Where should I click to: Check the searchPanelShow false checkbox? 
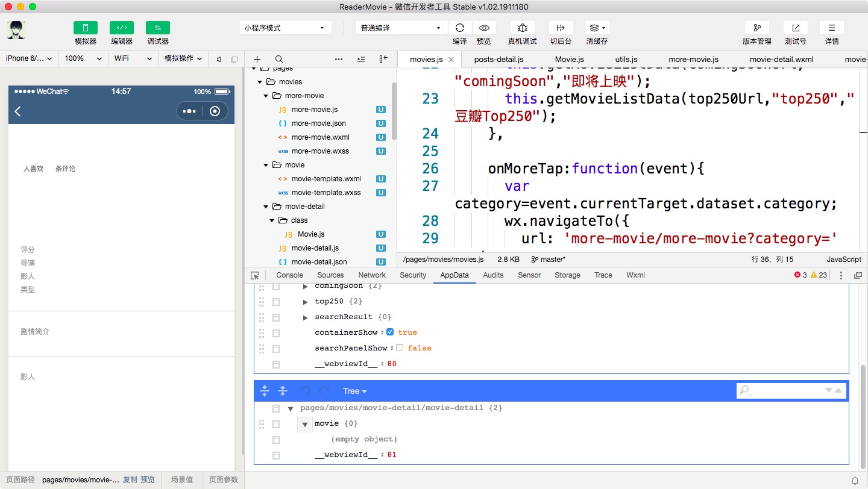[400, 347]
